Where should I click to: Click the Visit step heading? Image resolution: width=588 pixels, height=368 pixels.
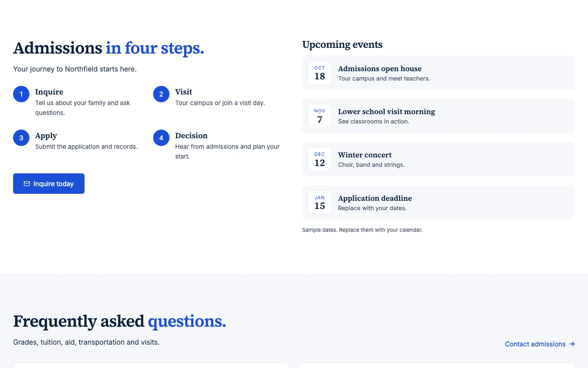(x=183, y=92)
